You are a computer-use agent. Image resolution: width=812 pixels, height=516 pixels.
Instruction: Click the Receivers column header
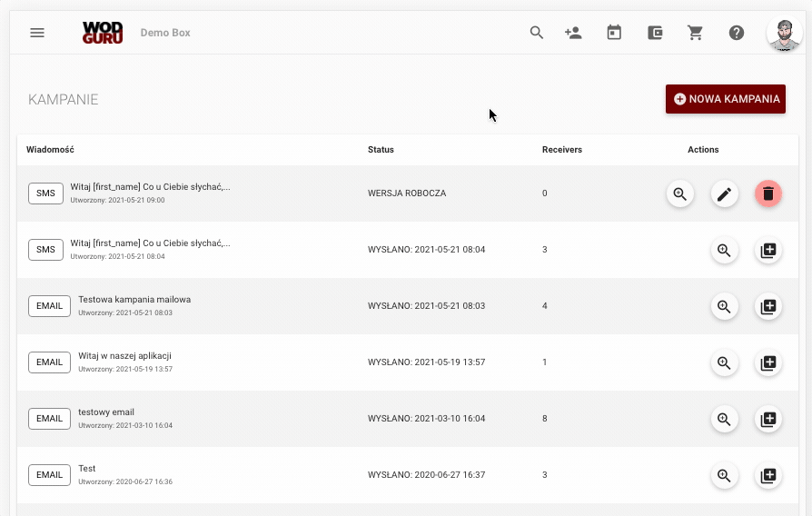click(562, 150)
